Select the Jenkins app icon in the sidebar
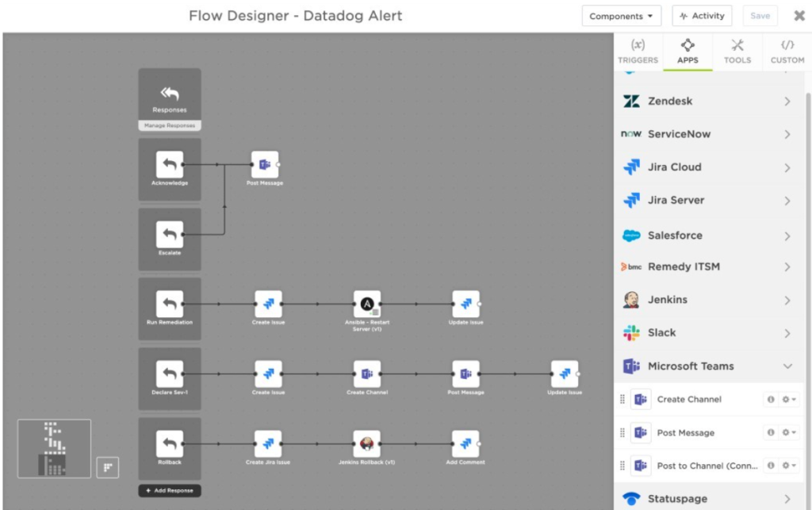Viewport: 812px width, 510px height. (632, 299)
